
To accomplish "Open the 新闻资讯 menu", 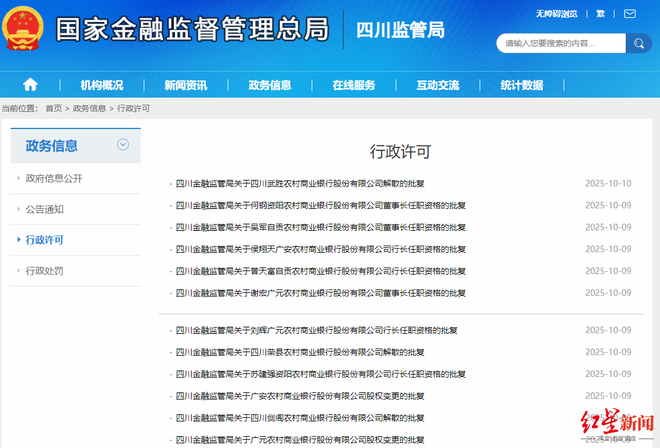I will pos(186,85).
